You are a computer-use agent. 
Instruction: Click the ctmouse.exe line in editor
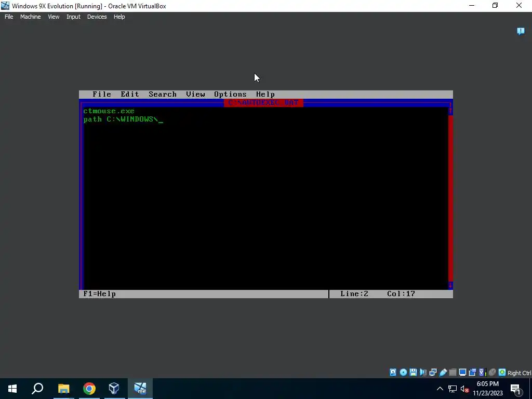(x=109, y=111)
